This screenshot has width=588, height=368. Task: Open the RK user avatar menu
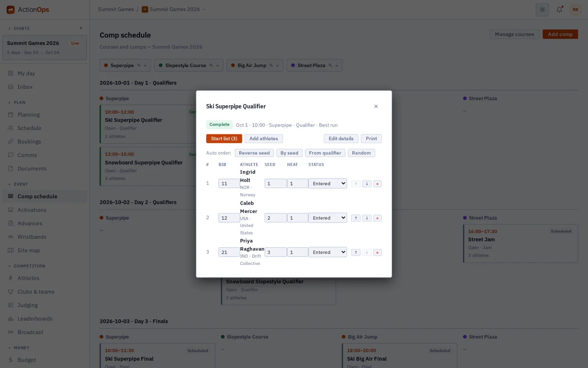coord(576,10)
